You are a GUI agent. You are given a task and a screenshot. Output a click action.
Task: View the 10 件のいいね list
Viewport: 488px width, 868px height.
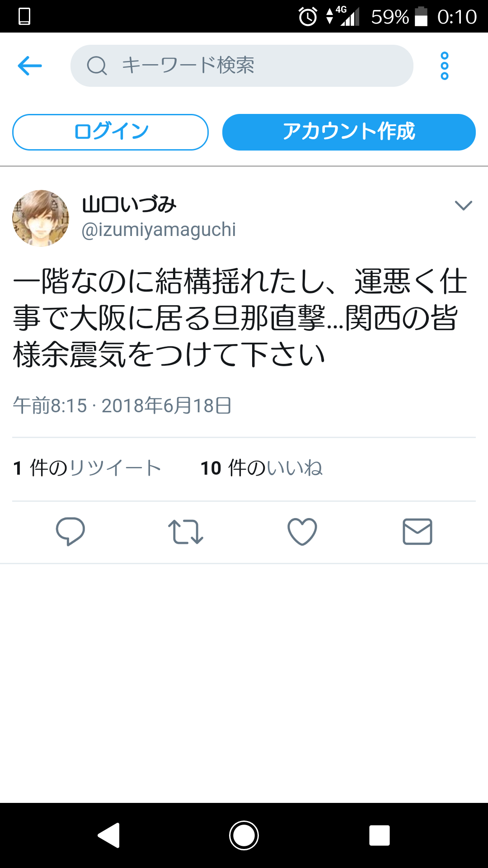pyautogui.click(x=262, y=468)
